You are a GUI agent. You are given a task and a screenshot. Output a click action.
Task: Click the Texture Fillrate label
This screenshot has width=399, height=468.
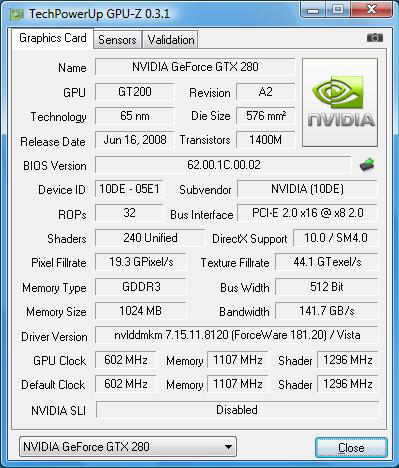pyautogui.click(x=235, y=263)
